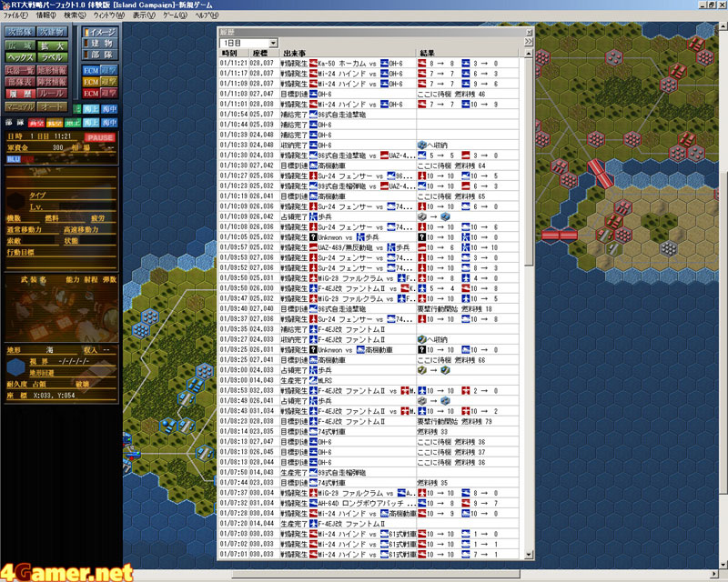This screenshot has height=582, width=728.
Task: Open the 検索(S) menu
Action: [x=75, y=15]
